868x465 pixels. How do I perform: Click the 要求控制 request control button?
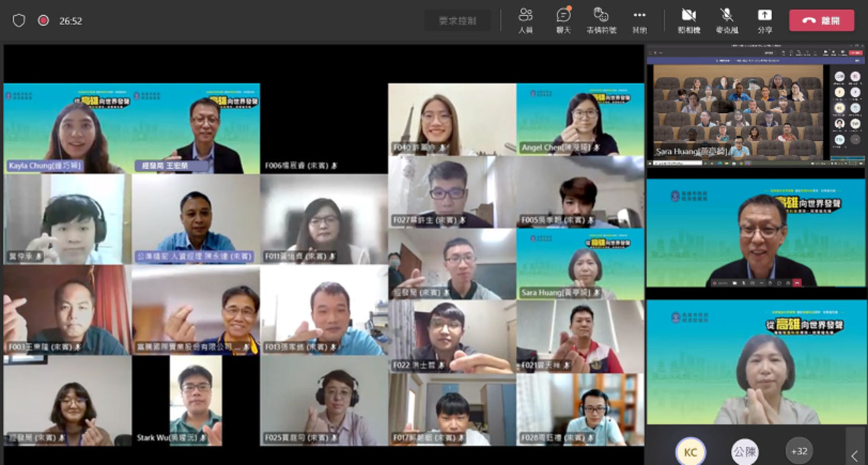[458, 21]
